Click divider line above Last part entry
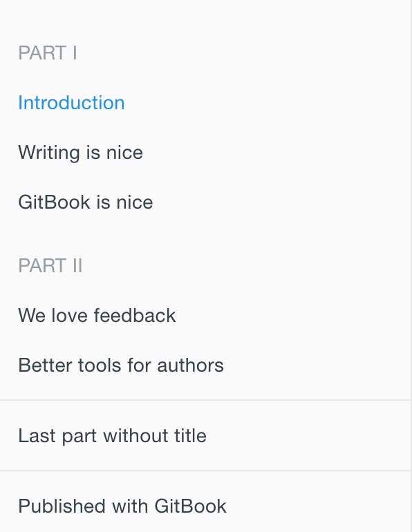The width and height of the screenshot is (412, 532). 205,400
